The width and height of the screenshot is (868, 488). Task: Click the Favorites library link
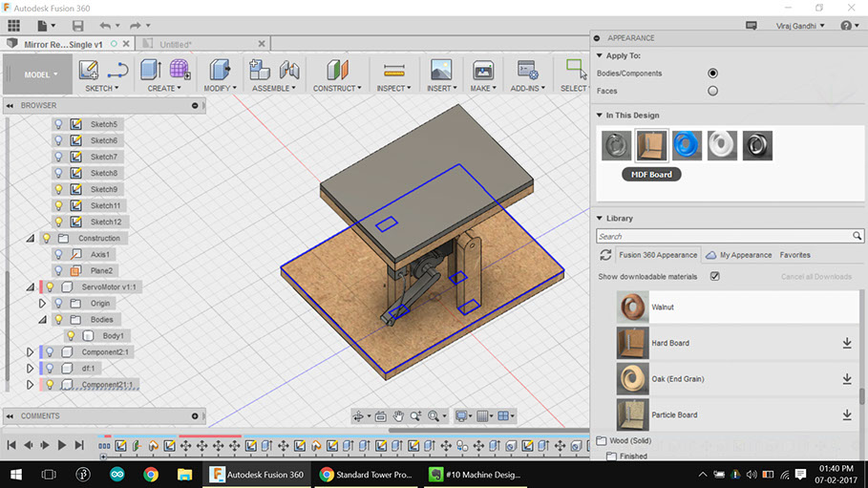[x=794, y=255]
